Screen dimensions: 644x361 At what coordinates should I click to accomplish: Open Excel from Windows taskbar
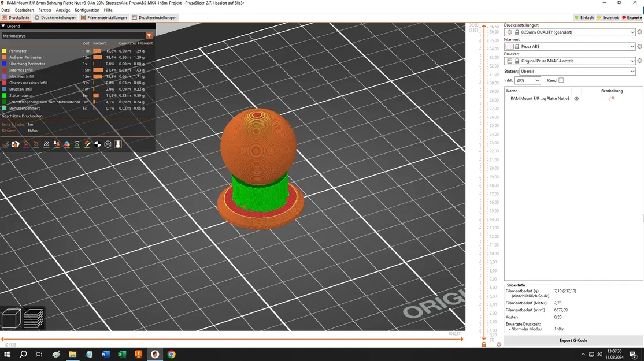coord(122,354)
